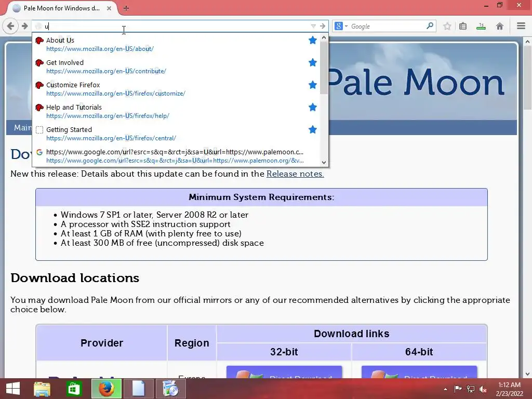The width and height of the screenshot is (532, 399).
Task: Click the muted volume tray icon
Action: tap(483, 389)
